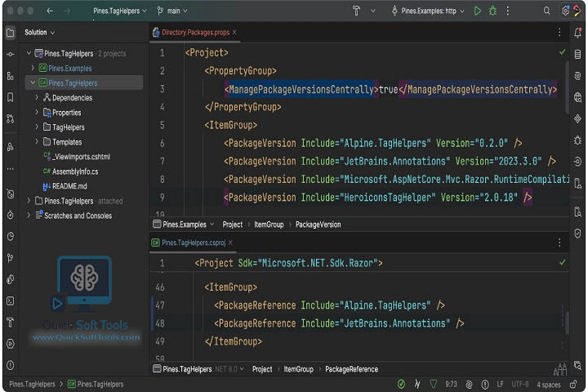Expand the TagHelpers folder
The height and width of the screenshot is (392, 588).
pyautogui.click(x=37, y=127)
